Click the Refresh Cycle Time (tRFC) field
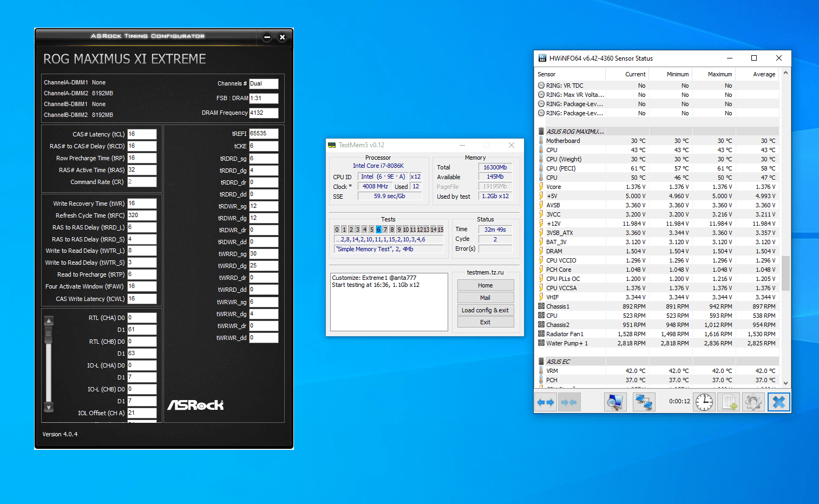This screenshot has width=819, height=504. click(x=142, y=215)
